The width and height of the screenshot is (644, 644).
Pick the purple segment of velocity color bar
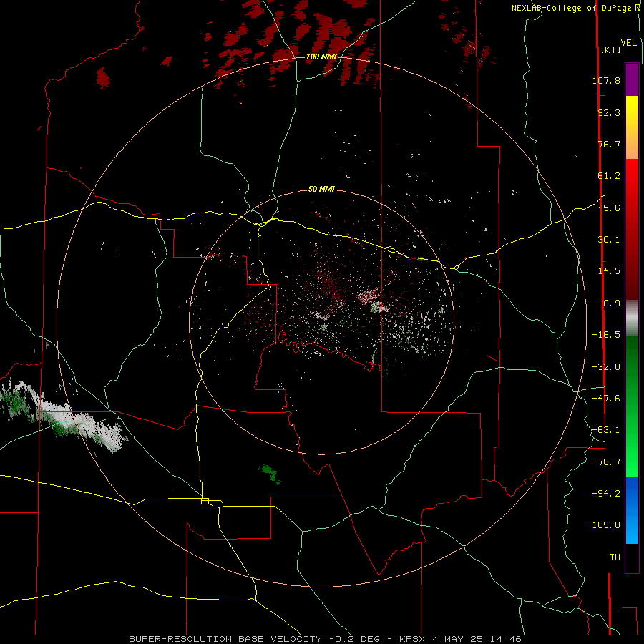pos(632,79)
